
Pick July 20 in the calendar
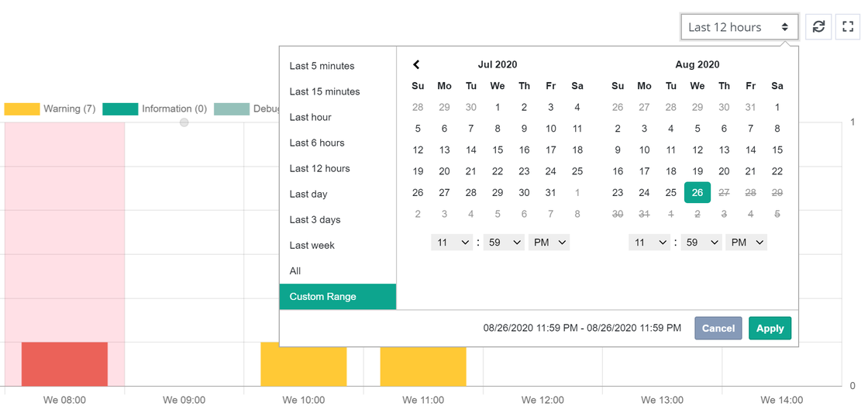[x=445, y=171]
